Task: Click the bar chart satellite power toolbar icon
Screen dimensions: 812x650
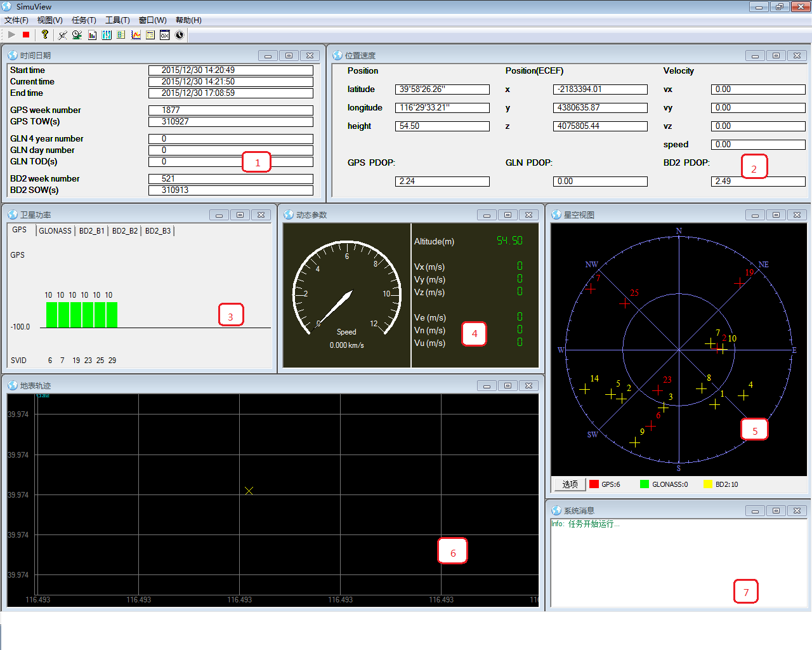Action: tap(92, 35)
